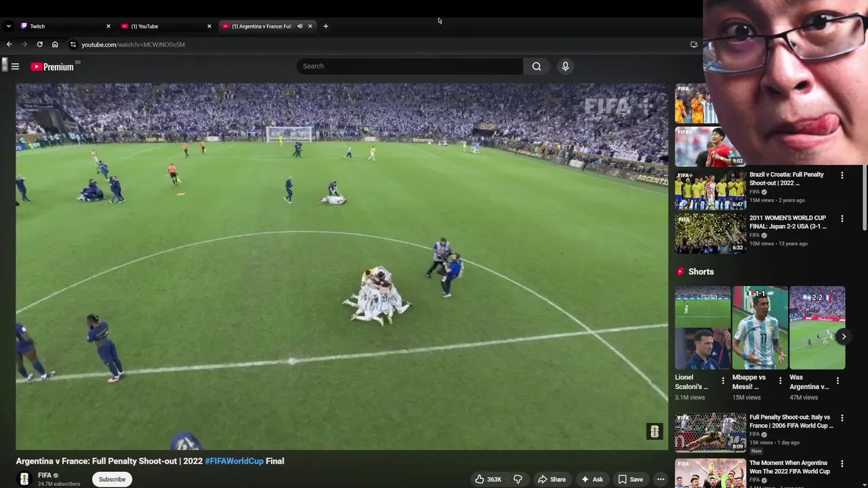
Task: Click the address bar URL
Action: click(133, 45)
